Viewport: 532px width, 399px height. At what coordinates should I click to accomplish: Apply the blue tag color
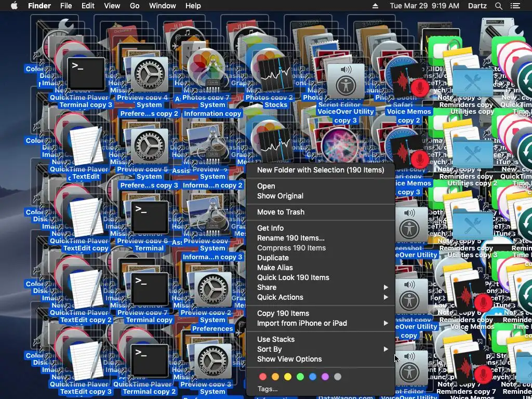pyautogui.click(x=313, y=377)
